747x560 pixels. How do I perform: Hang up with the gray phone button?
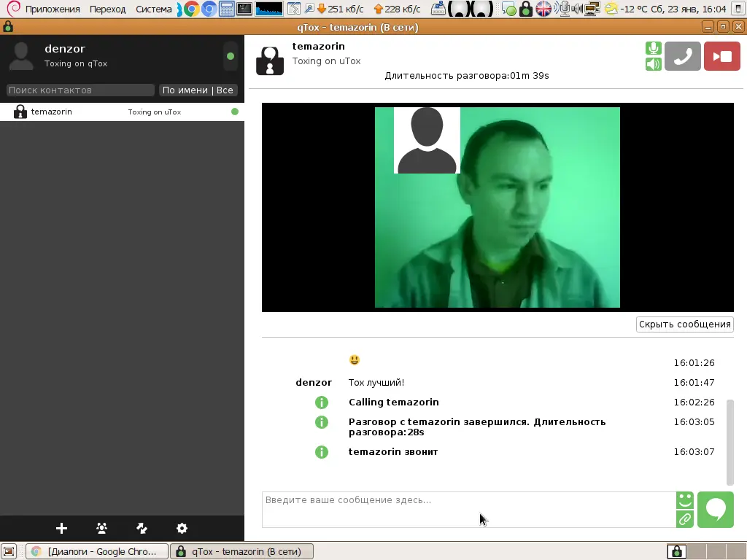682,56
